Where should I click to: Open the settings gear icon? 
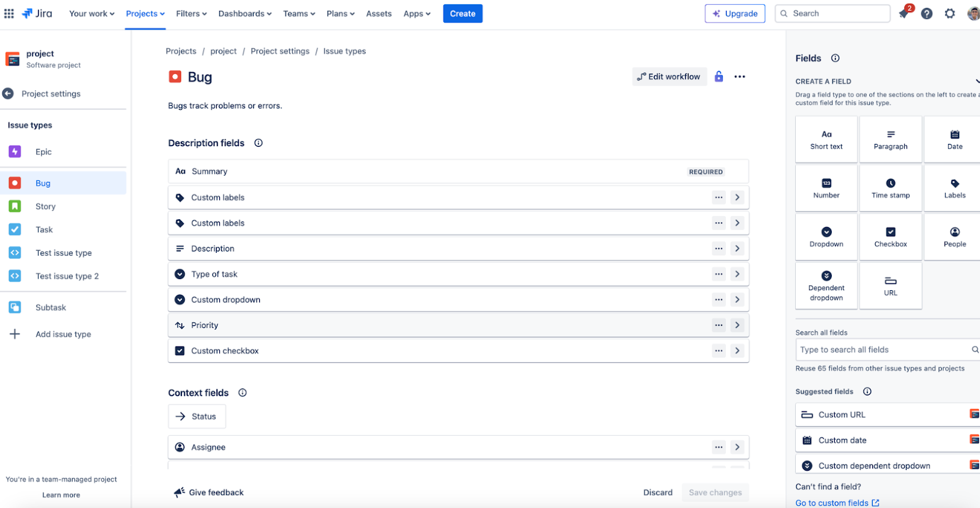(x=949, y=13)
